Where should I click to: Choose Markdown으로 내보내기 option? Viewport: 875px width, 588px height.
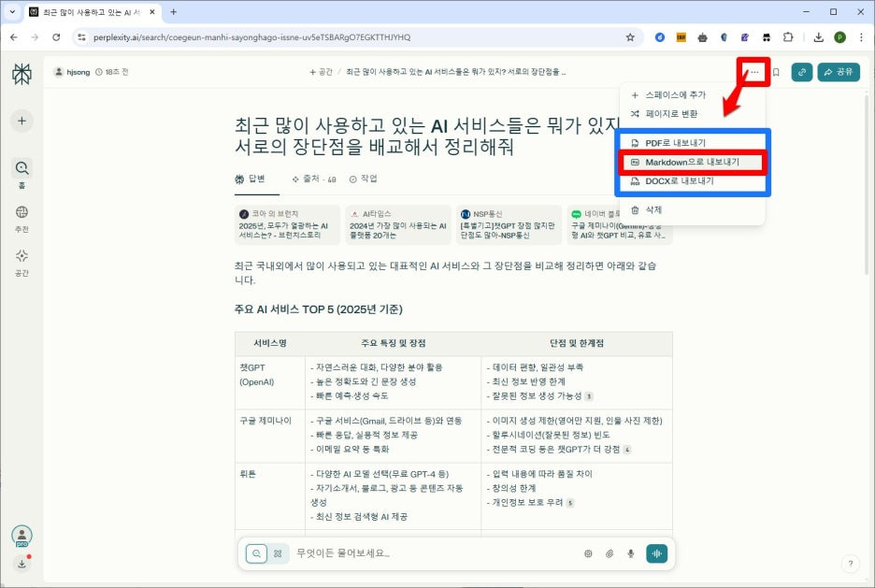[x=692, y=163]
